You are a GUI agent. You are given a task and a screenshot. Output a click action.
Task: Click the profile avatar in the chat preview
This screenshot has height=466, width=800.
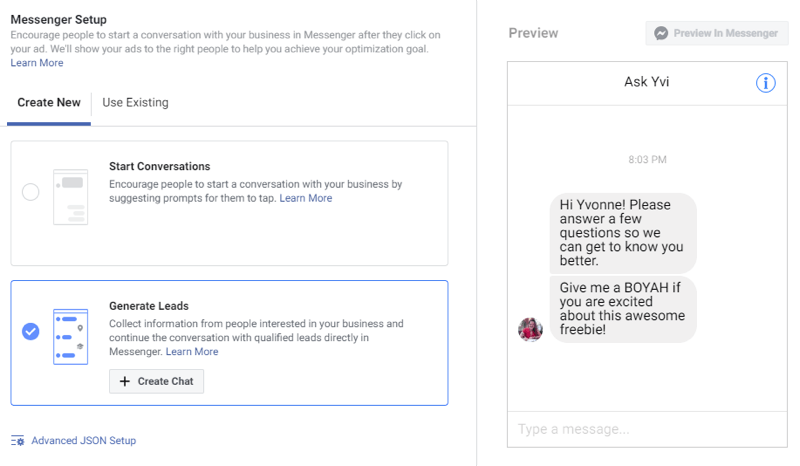(x=530, y=329)
